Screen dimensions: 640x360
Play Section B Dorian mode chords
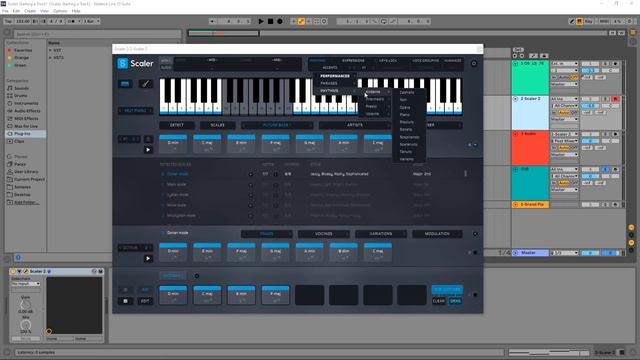[x=148, y=258]
